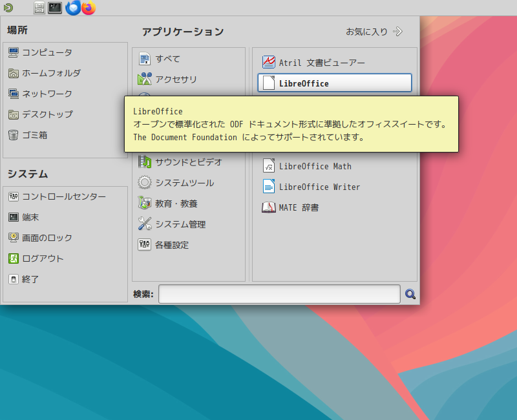Click the blank LibreOffice document icon

tap(269, 83)
